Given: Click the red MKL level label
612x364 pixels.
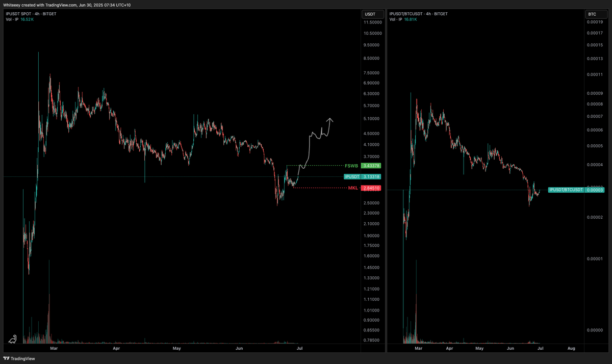Looking at the screenshot, I should coord(354,188).
